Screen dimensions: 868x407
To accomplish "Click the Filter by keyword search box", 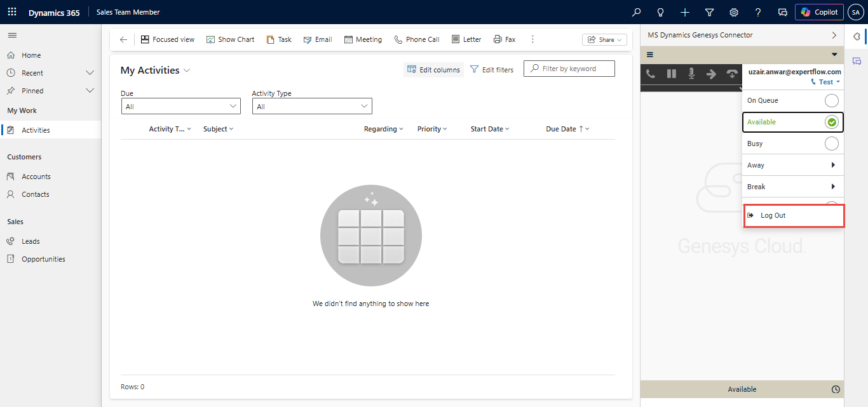I will pyautogui.click(x=569, y=69).
